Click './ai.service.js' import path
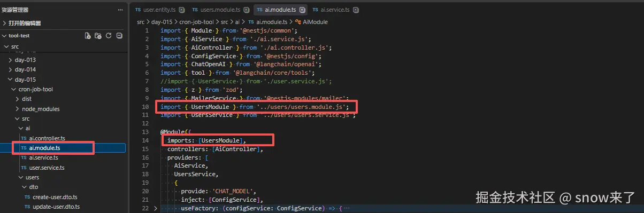 coord(279,39)
